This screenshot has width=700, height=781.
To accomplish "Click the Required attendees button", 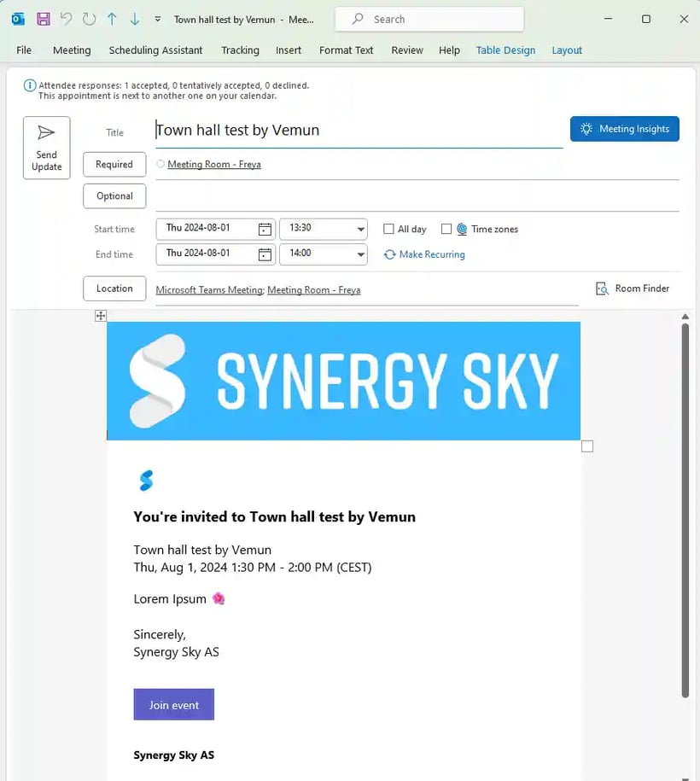I will click(114, 165).
